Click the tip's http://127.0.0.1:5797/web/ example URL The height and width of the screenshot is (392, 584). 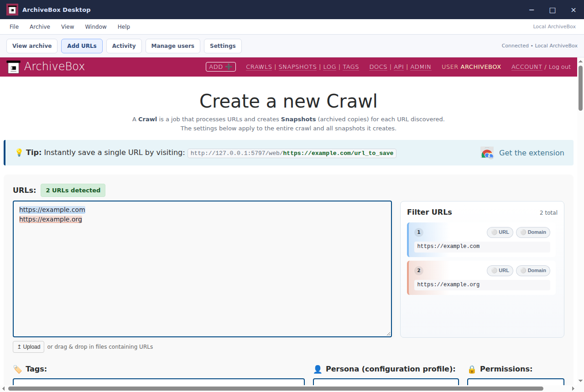(x=292, y=153)
